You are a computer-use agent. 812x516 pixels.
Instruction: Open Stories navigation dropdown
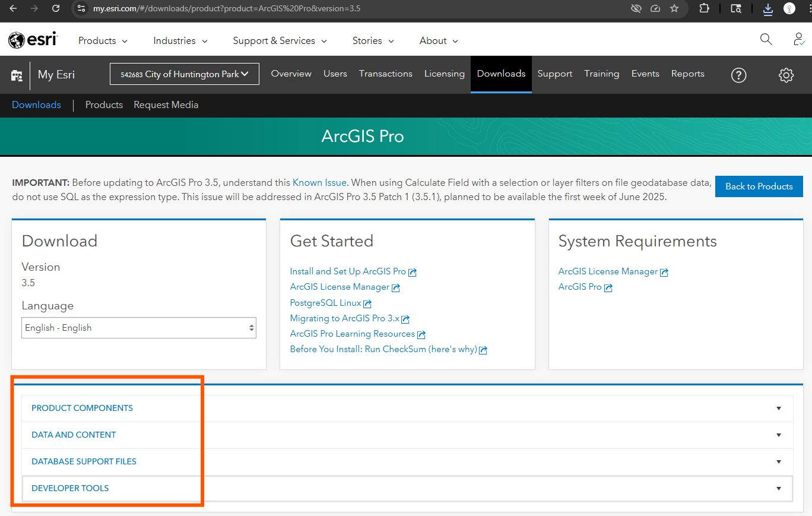pyautogui.click(x=373, y=40)
